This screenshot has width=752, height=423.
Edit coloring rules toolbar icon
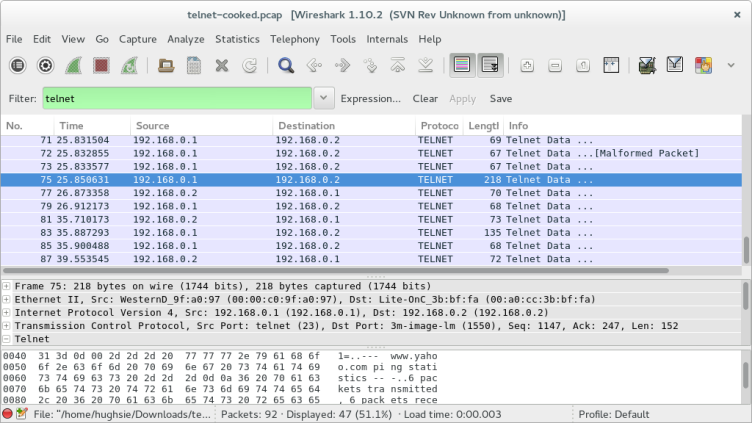[703, 65]
